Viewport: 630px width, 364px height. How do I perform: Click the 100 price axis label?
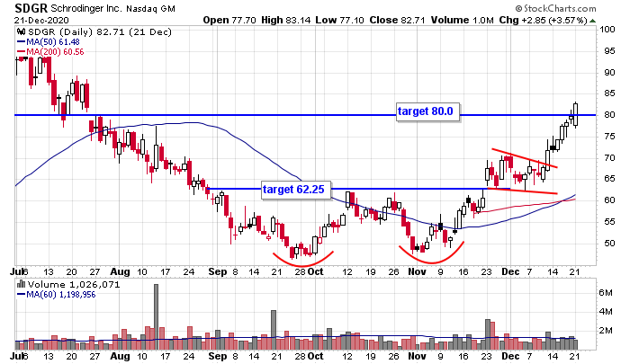tap(607, 30)
